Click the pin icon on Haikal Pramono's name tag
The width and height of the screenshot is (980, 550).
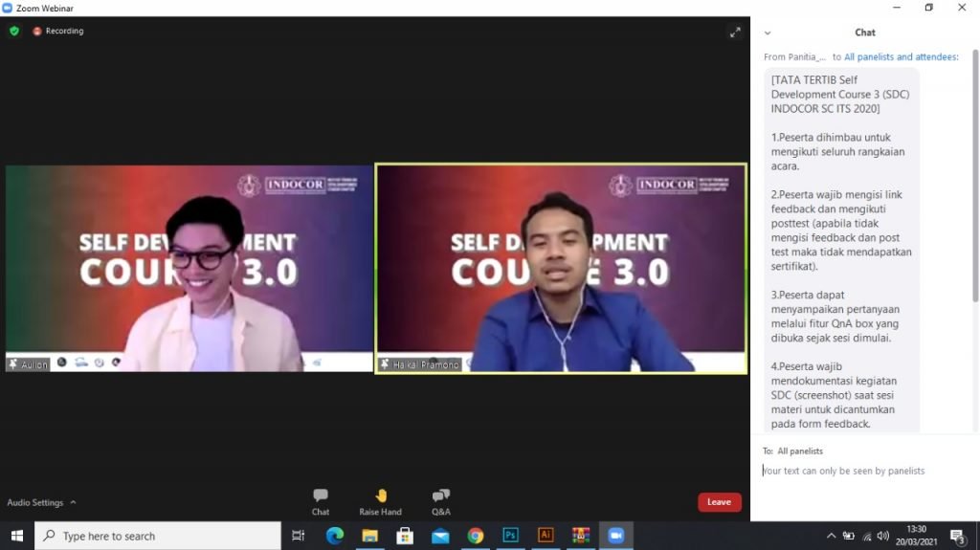(x=385, y=363)
